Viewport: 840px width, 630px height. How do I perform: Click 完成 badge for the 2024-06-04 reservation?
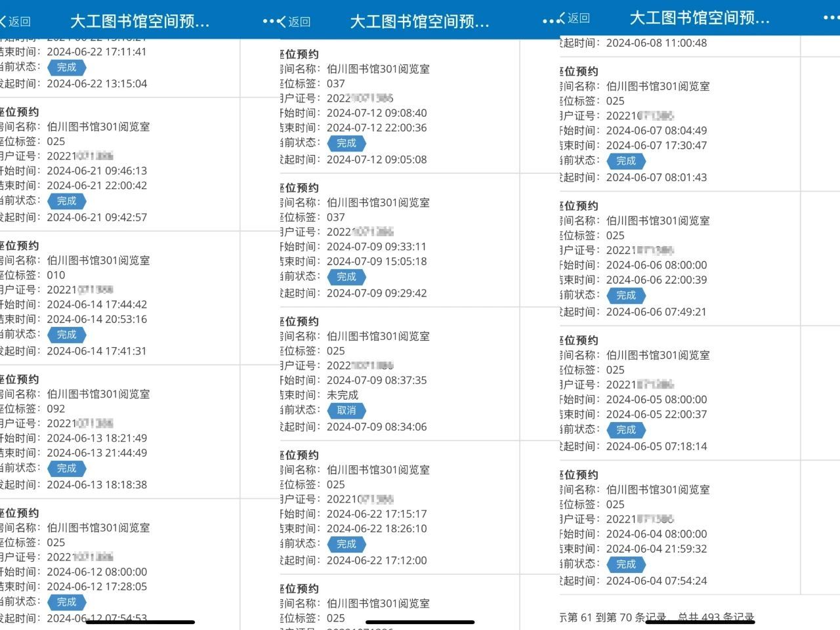pos(625,564)
